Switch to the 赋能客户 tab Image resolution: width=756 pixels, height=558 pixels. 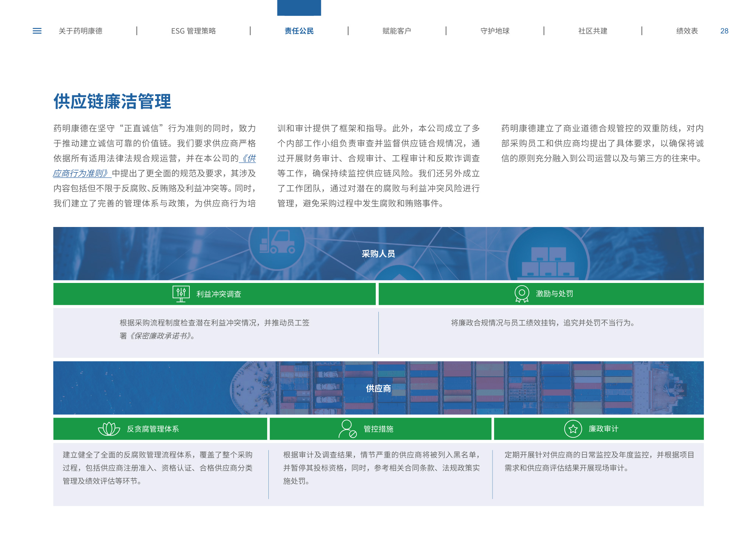397,31
